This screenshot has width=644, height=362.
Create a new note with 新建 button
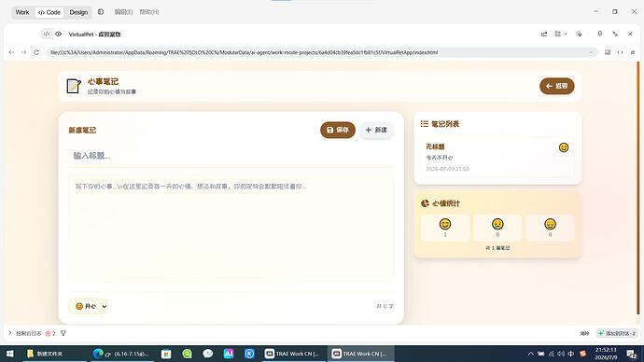coord(376,130)
